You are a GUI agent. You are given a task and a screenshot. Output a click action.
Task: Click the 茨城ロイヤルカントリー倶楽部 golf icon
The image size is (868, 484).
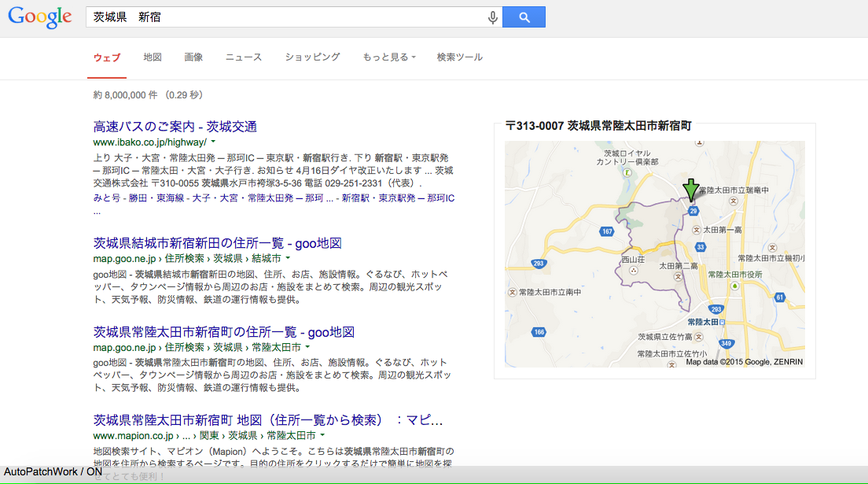click(x=627, y=173)
